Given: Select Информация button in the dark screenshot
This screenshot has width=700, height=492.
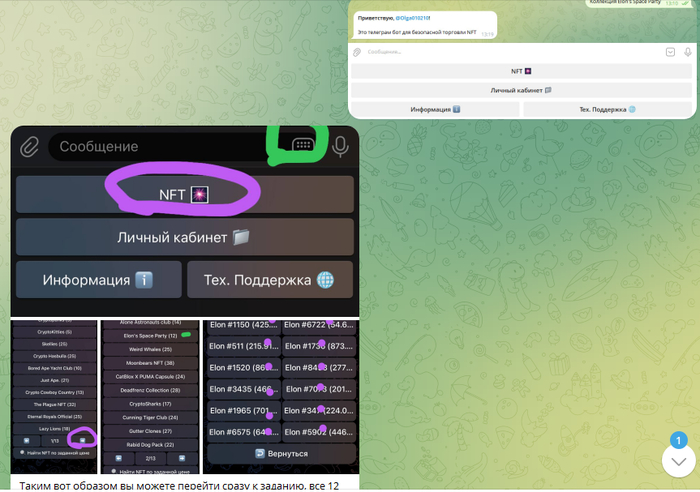Looking at the screenshot, I should point(98,280).
